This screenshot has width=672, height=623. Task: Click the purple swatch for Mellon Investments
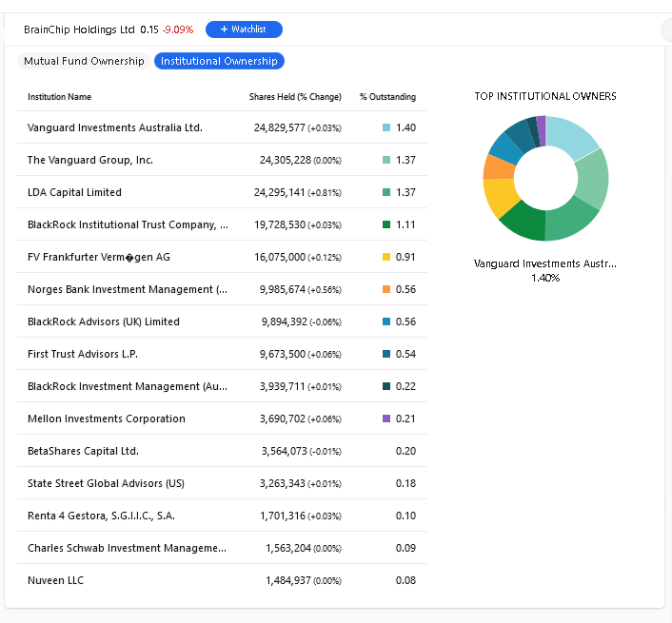pos(386,419)
